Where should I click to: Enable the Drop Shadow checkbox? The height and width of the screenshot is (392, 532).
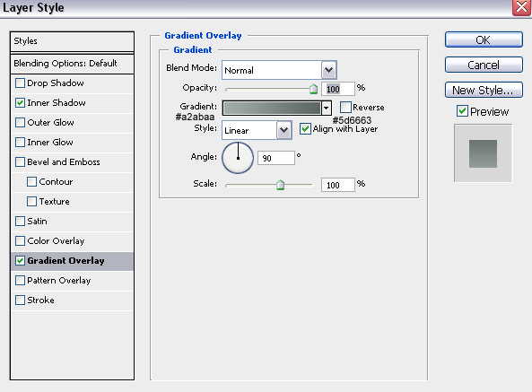click(x=20, y=83)
